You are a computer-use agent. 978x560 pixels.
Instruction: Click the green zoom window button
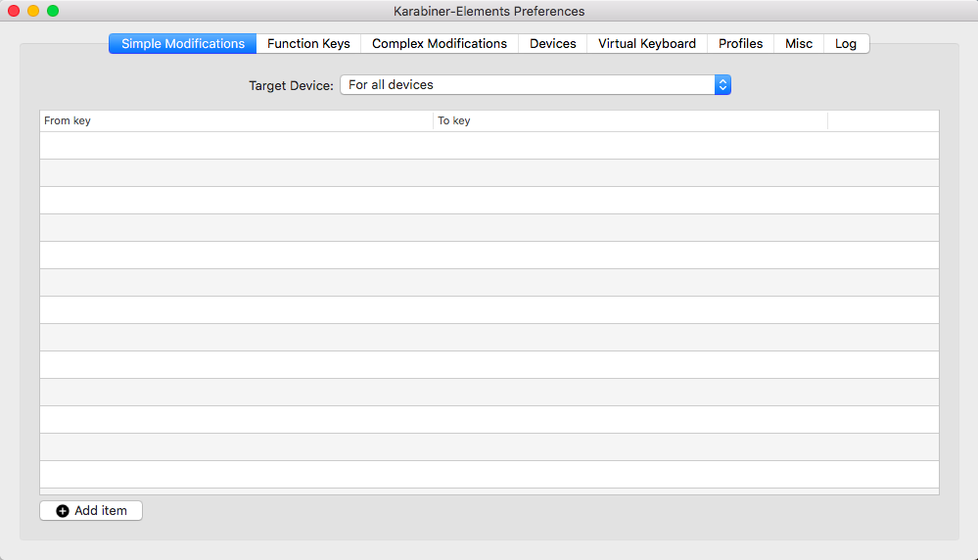click(x=53, y=11)
